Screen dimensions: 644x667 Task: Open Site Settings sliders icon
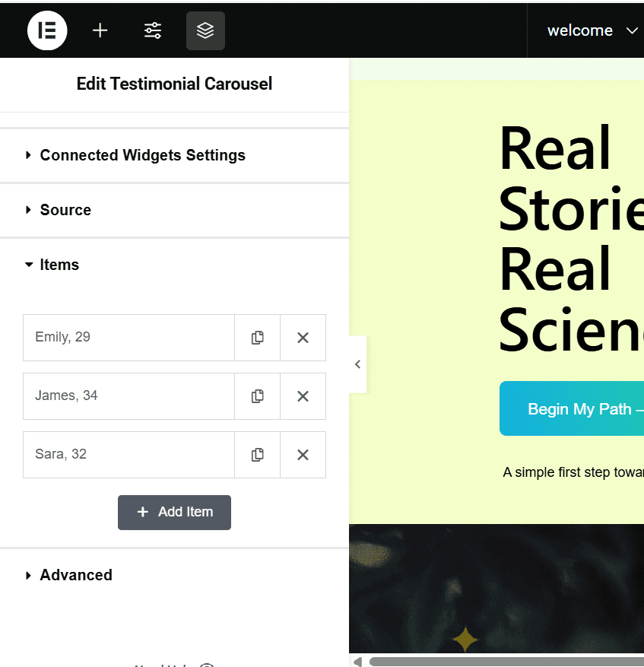[x=153, y=30]
